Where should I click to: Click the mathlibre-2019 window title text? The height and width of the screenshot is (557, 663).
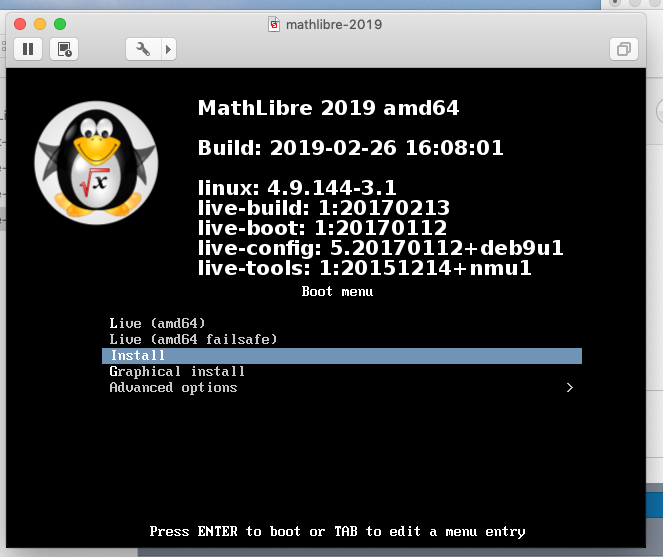point(334,25)
